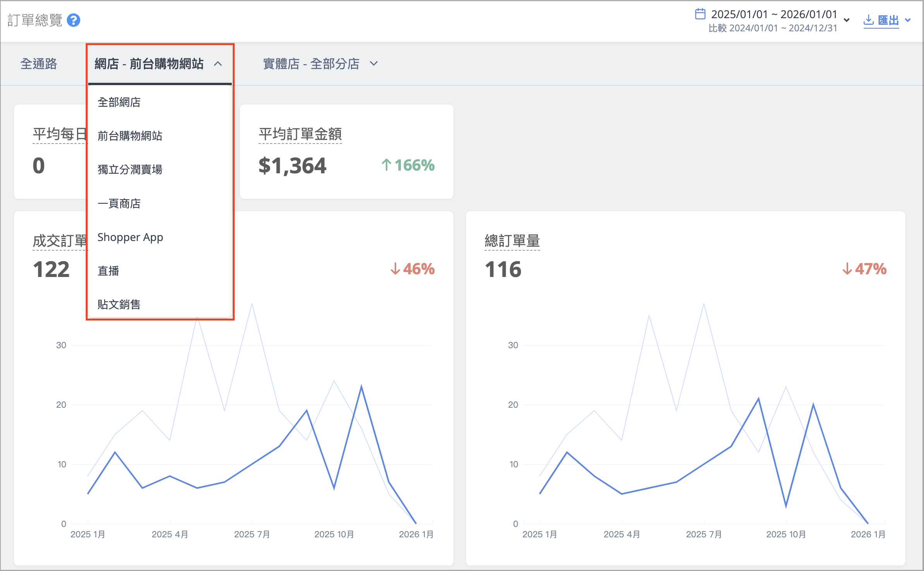Choose 一頁商店 in the list
924x571 pixels.
(x=159, y=203)
